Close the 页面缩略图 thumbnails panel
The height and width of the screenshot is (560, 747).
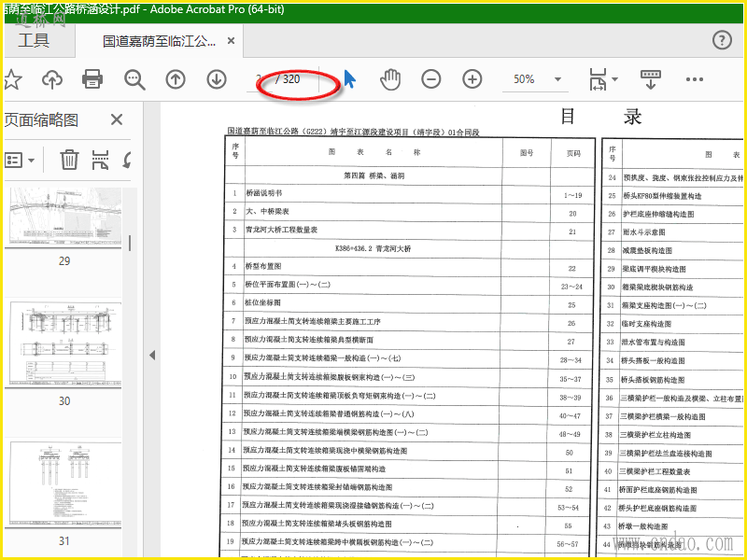coord(116,119)
